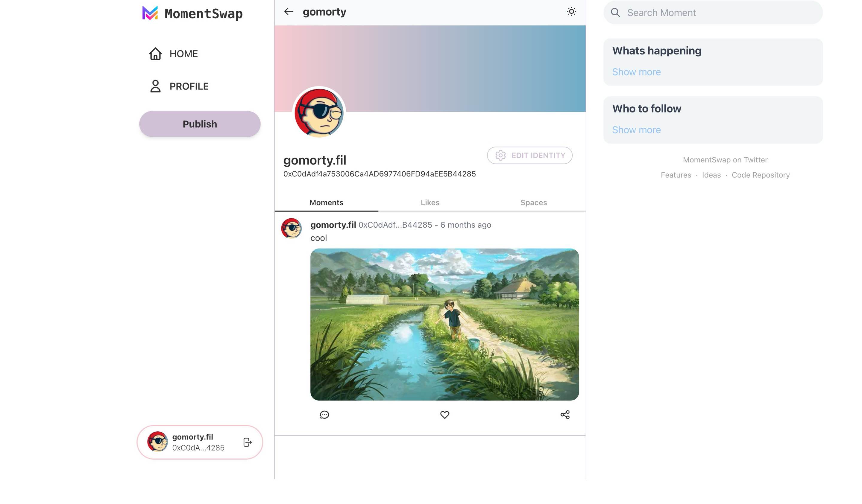Click the Publish button

(x=200, y=124)
